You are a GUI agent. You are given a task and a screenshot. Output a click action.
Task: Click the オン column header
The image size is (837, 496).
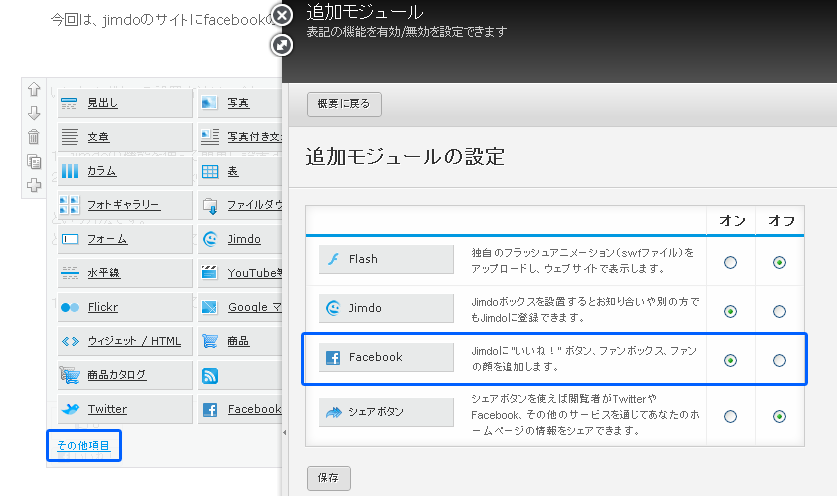(732, 221)
